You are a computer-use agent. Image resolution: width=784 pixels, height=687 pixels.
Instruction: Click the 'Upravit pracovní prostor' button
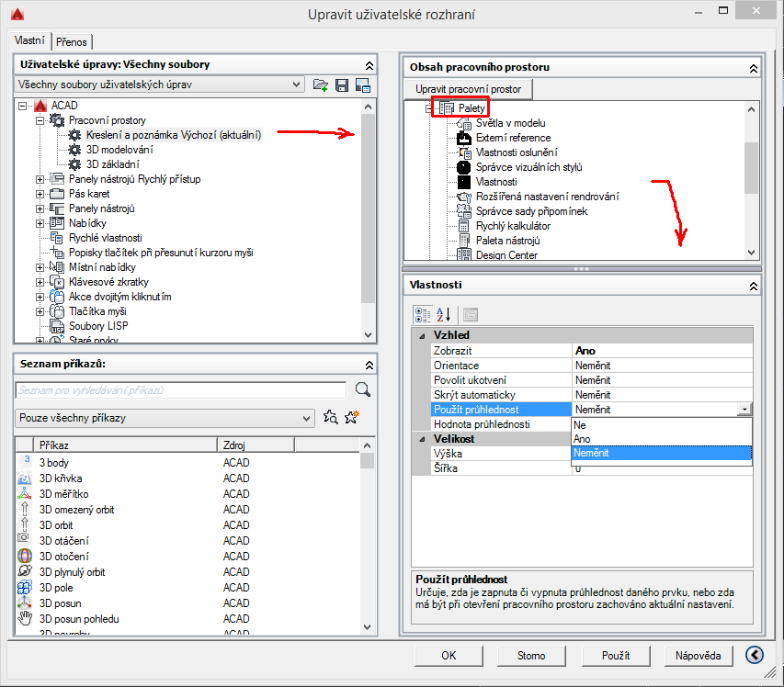(x=468, y=89)
